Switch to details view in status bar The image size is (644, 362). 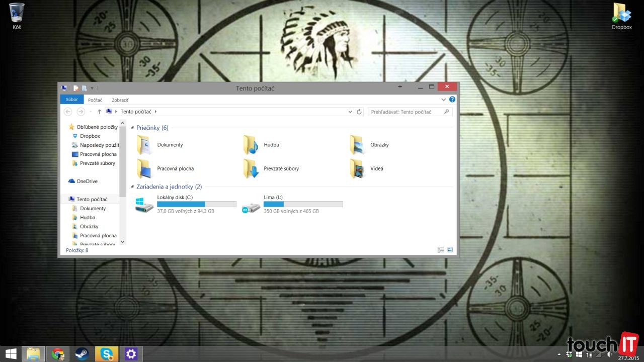pos(441,250)
